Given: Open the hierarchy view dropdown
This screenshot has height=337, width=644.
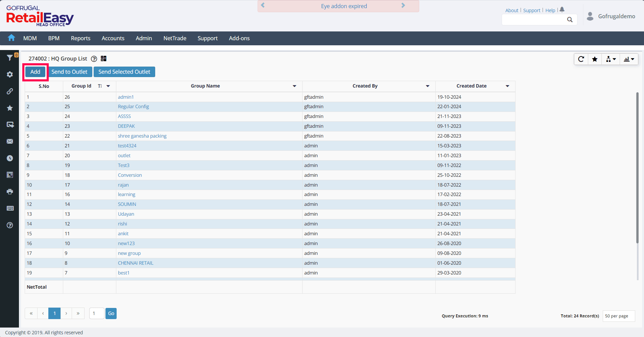Looking at the screenshot, I should tap(611, 59).
